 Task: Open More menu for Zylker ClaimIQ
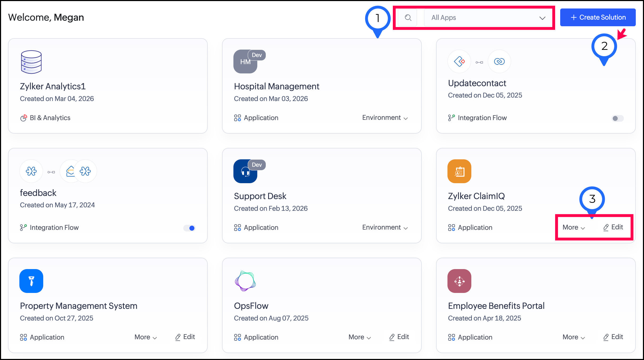573,227
